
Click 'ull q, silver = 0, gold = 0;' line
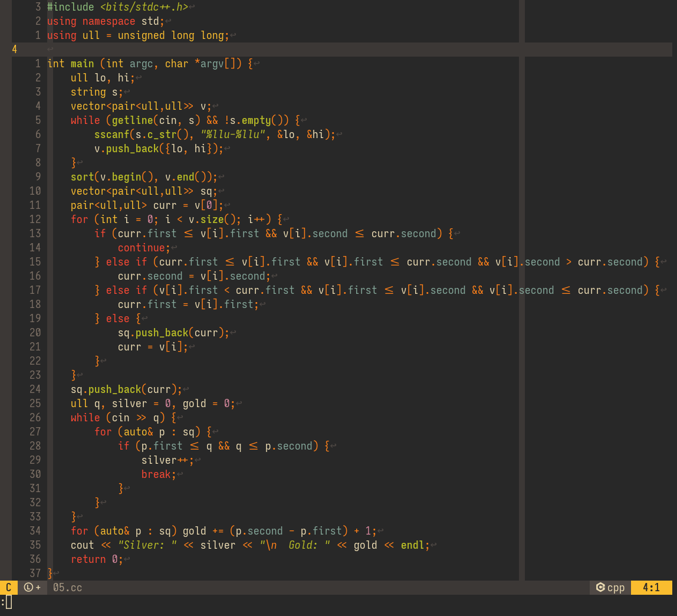153,404
